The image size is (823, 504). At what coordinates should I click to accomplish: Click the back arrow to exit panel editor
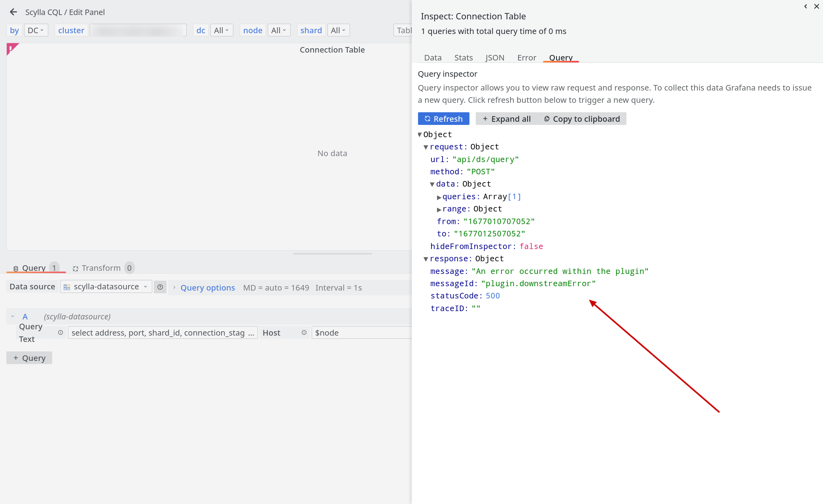(13, 12)
